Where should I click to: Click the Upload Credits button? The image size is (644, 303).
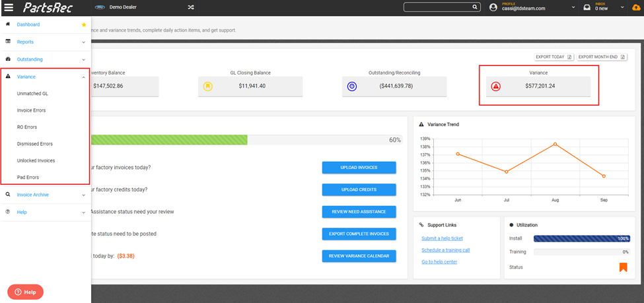[x=359, y=189]
